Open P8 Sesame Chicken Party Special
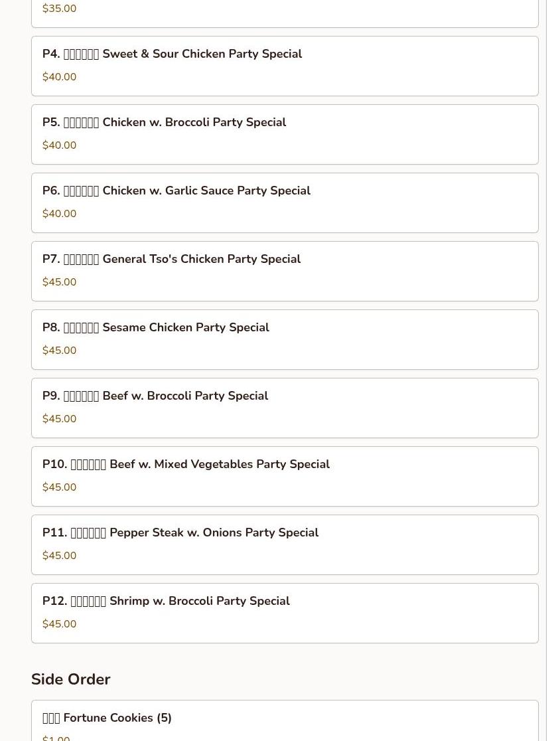 [156, 328]
